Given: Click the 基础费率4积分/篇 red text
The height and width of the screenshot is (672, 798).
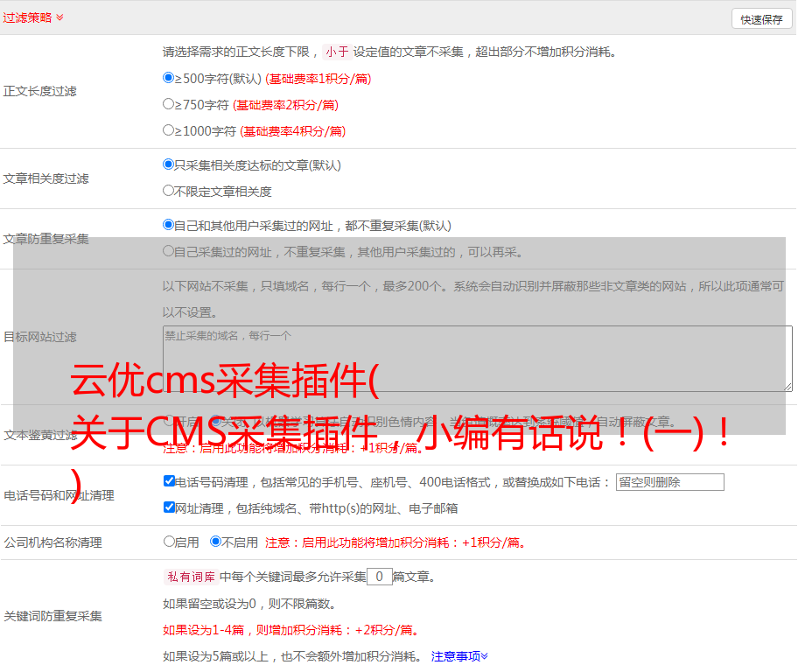Looking at the screenshot, I should [x=292, y=131].
